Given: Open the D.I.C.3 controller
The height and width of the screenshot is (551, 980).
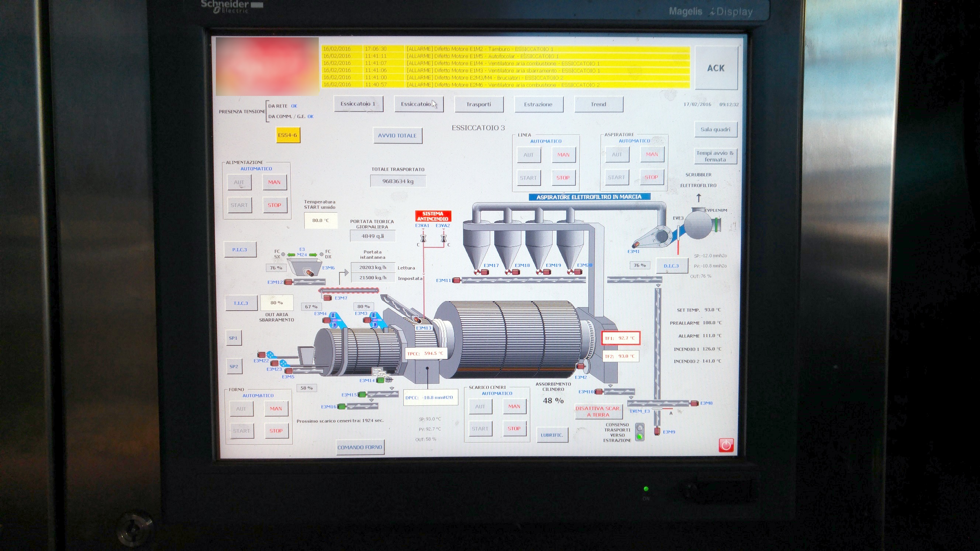Looking at the screenshot, I should tap(672, 266).
